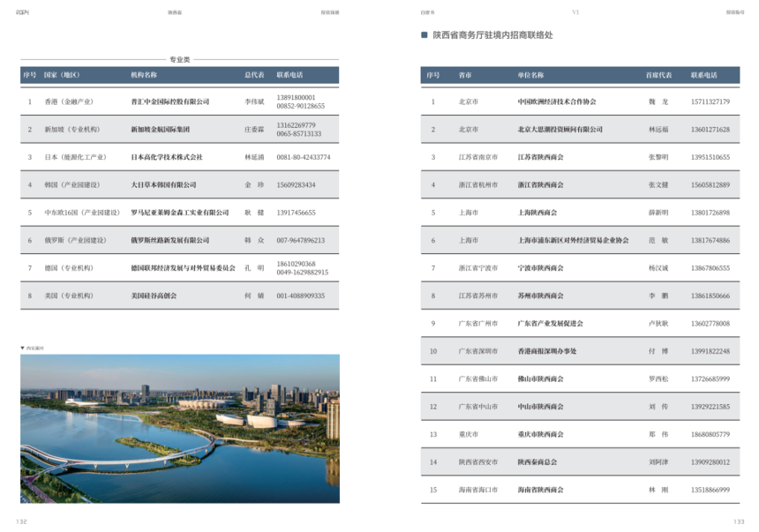Image resolution: width=759 pixels, height=532 pixels.
Task: Click the "香港（金融产业）" cell
Action: pyautogui.click(x=69, y=101)
